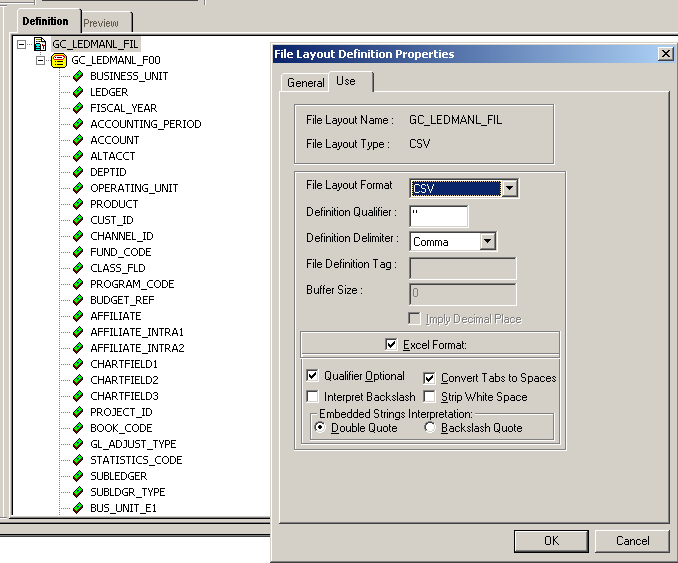Click the ACCOUNT field diamond icon

tap(78, 140)
